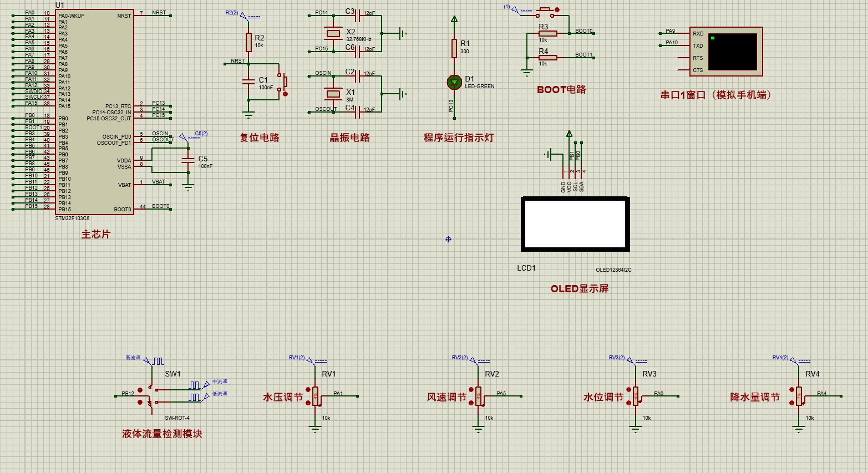Select the virtual terminal serial window component
The height and width of the screenshot is (473, 868).
726,52
